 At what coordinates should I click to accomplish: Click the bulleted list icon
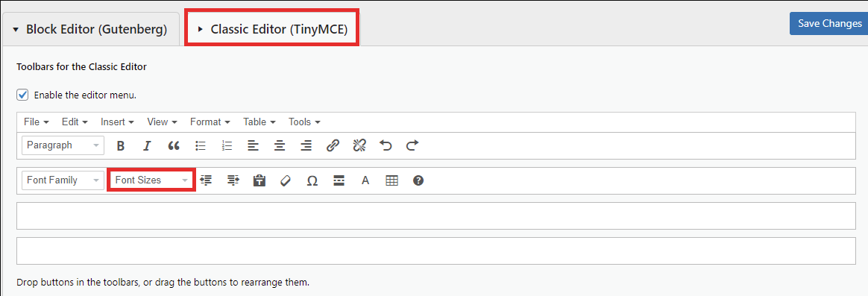click(x=201, y=145)
